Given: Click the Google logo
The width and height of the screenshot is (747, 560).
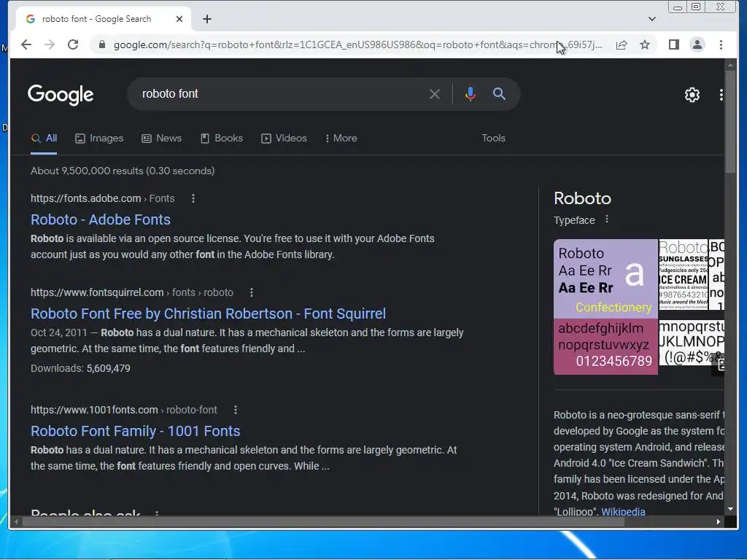Looking at the screenshot, I should point(61,94).
